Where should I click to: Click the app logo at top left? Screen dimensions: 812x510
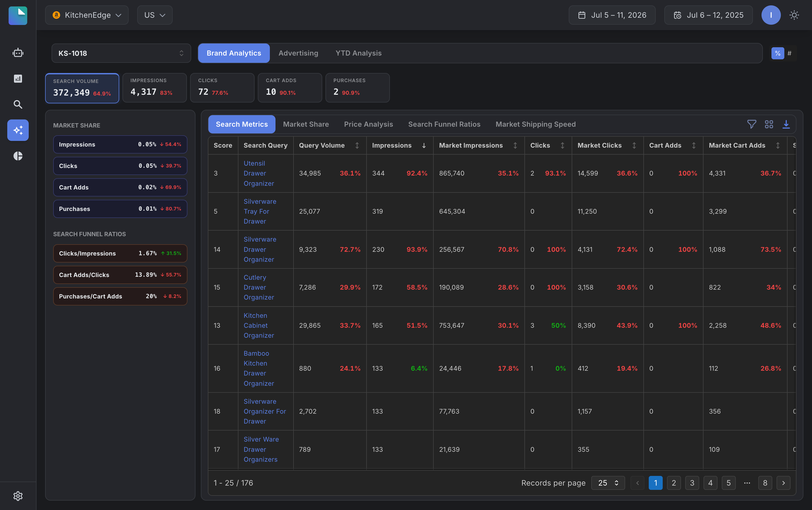(18, 16)
